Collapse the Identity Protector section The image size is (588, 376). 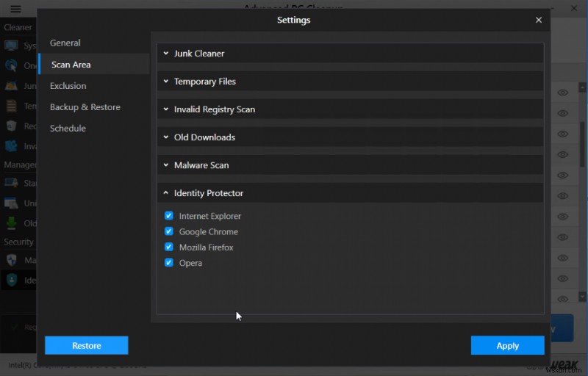coord(351,193)
